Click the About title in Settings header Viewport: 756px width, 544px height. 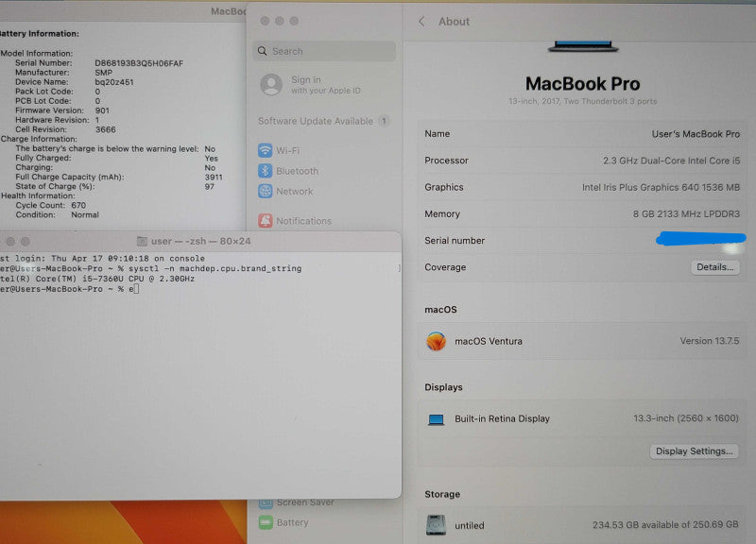454,22
